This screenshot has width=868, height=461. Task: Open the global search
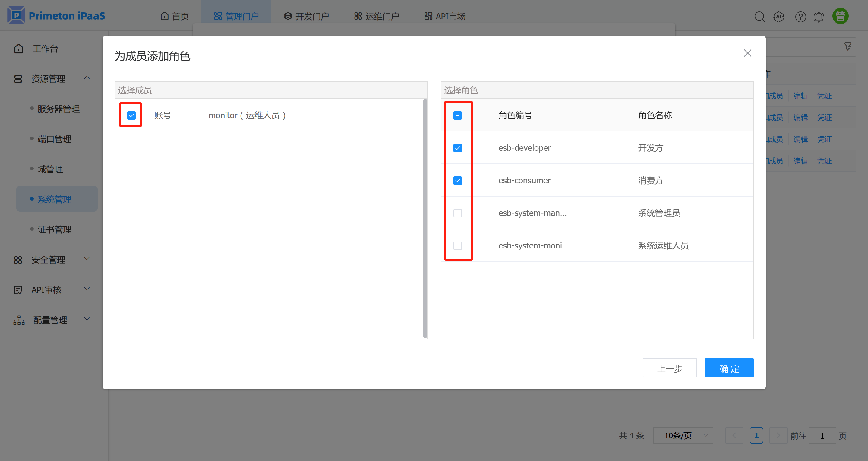pos(760,17)
